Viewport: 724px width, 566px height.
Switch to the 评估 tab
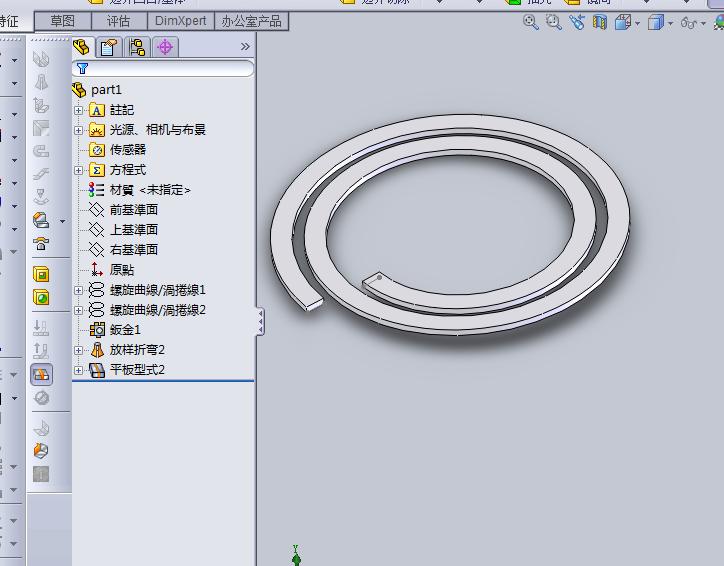click(x=119, y=21)
